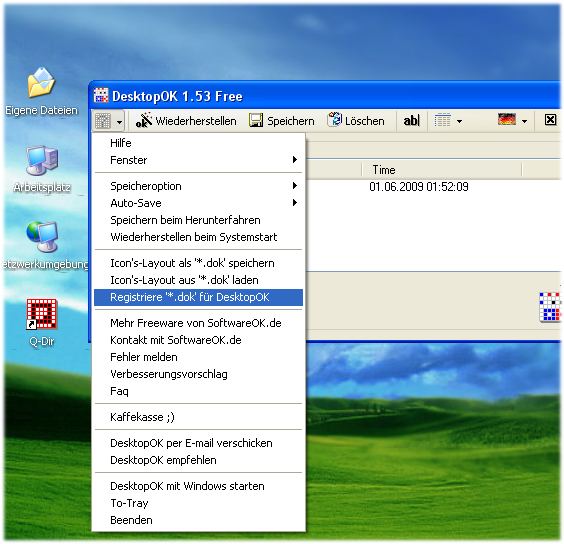Screen dimensions: 564x544
Task: Click Registriere '*.dok' für DesktopOK
Action: (198, 297)
